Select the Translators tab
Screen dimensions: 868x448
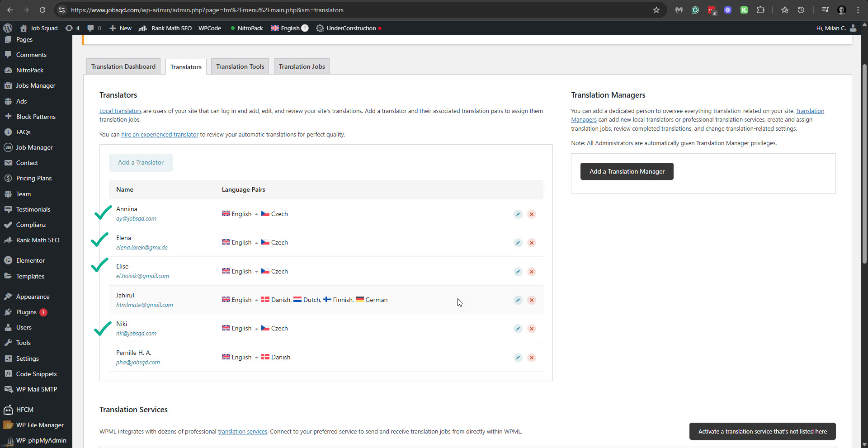pos(186,67)
